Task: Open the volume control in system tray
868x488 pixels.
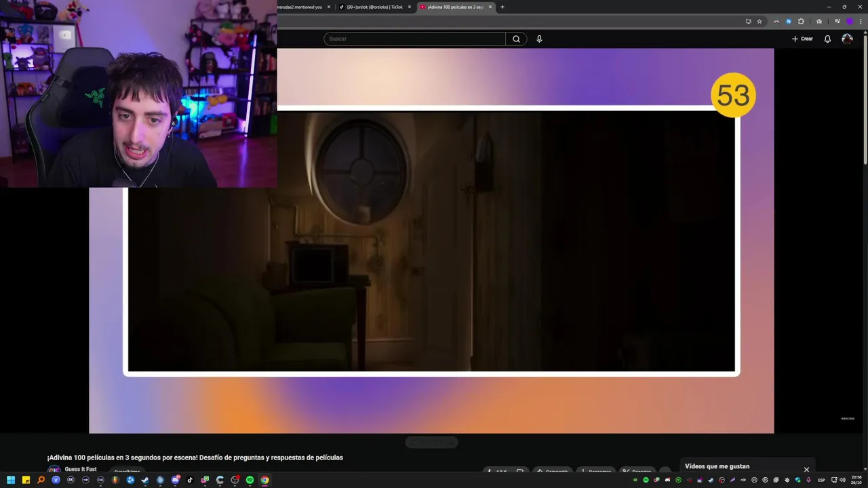Action: click(843, 480)
